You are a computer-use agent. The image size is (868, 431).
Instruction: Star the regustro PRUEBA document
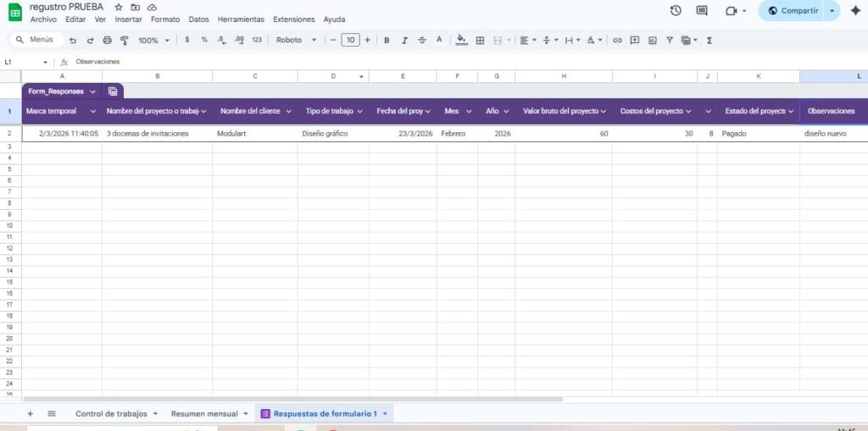pyautogui.click(x=119, y=7)
